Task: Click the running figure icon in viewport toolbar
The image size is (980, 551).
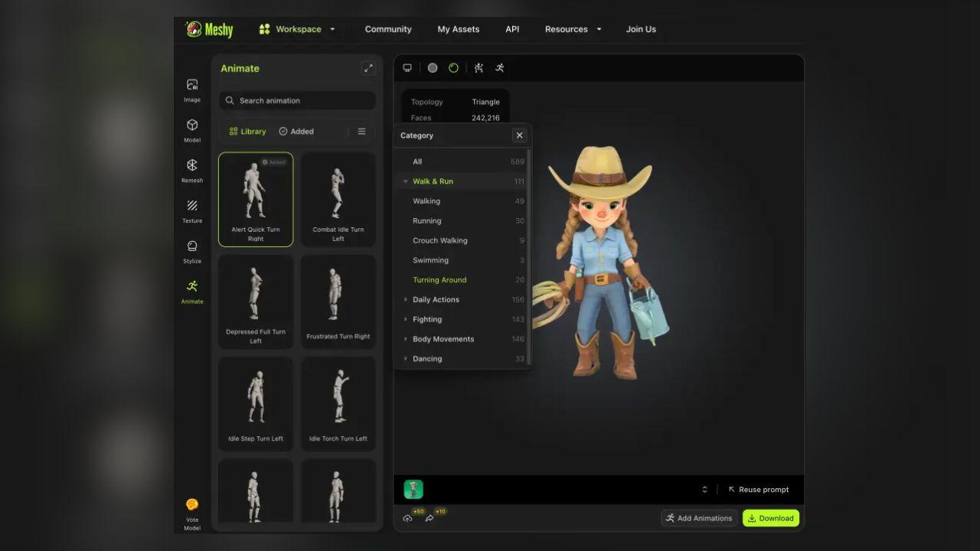Action: pyautogui.click(x=499, y=68)
